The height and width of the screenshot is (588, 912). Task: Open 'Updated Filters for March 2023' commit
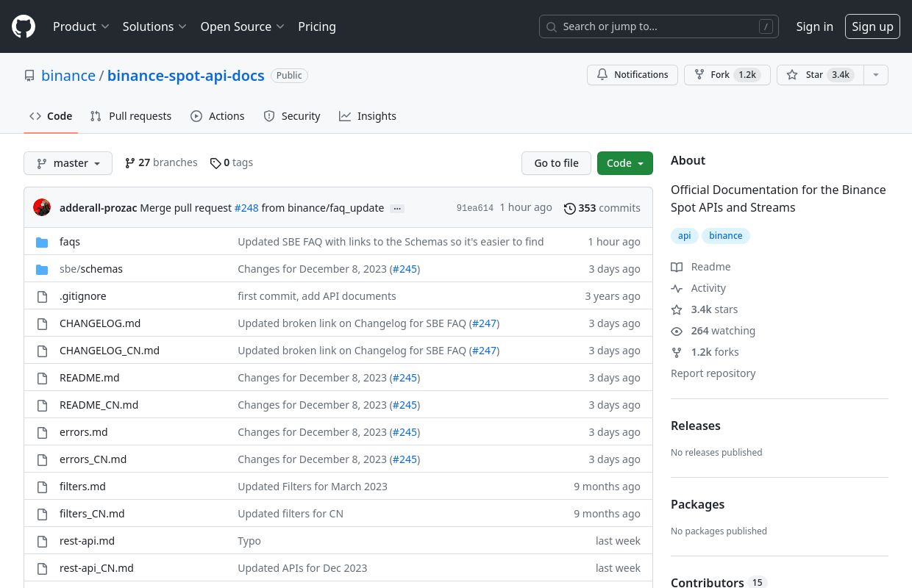(313, 487)
